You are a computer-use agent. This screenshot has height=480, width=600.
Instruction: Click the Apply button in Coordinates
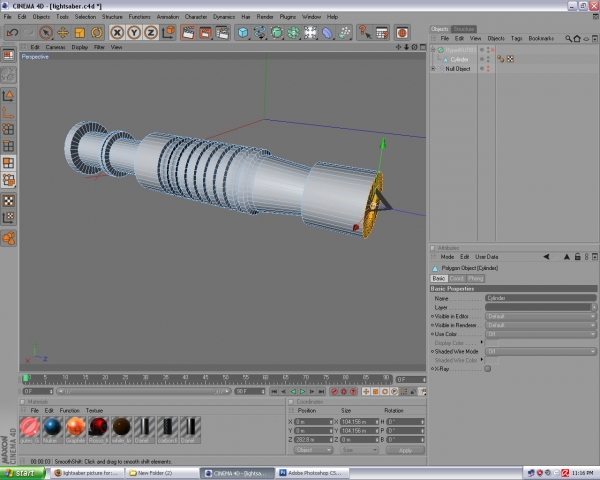[405, 450]
